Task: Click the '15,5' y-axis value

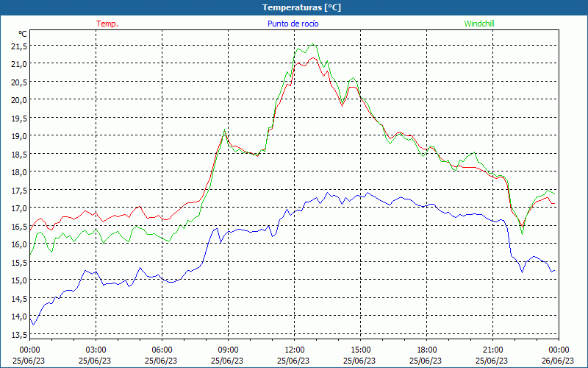Action: point(20,262)
